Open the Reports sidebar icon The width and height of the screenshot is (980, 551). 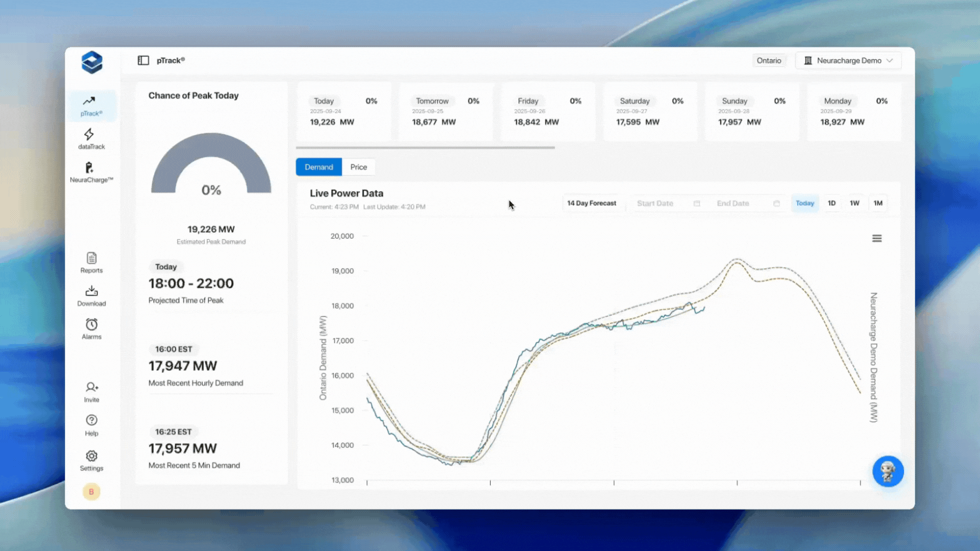tap(91, 258)
